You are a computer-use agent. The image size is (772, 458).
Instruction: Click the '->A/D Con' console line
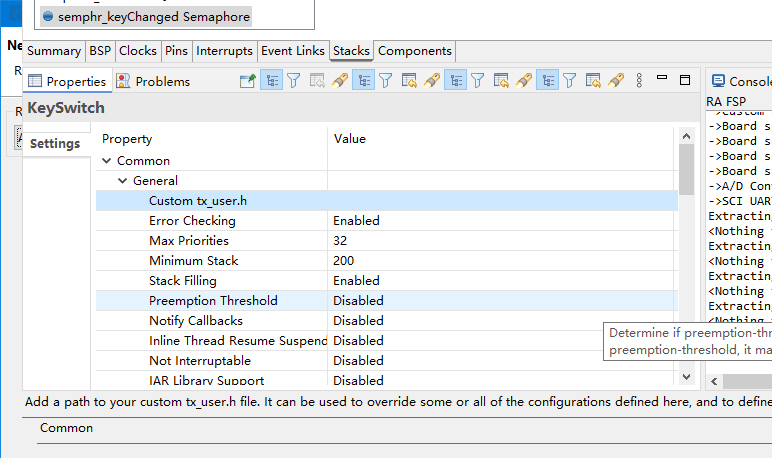point(740,186)
